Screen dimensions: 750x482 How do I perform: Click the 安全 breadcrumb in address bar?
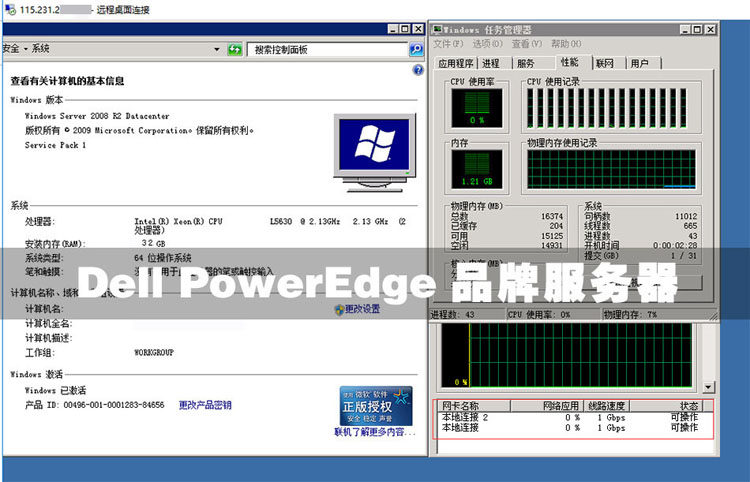[11, 48]
